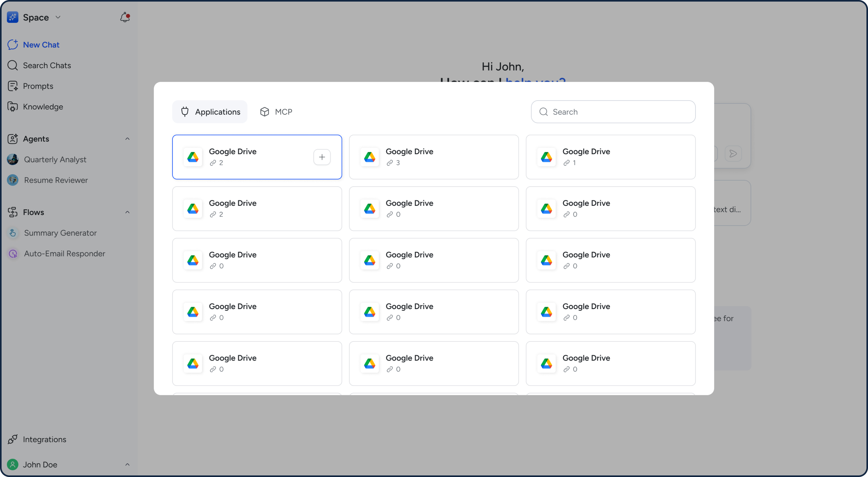Open Integrations in sidebar
This screenshot has width=868, height=477.
tap(37, 439)
